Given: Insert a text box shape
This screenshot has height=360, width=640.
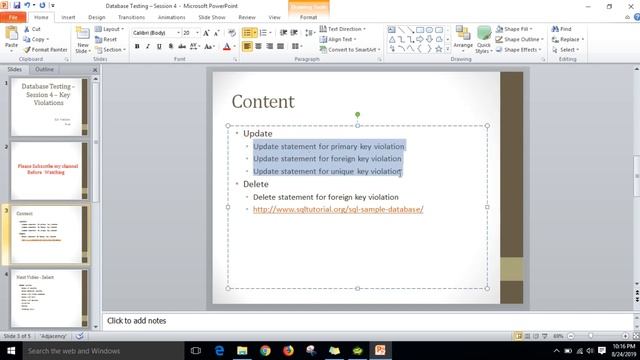Looking at the screenshot, I should (391, 30).
